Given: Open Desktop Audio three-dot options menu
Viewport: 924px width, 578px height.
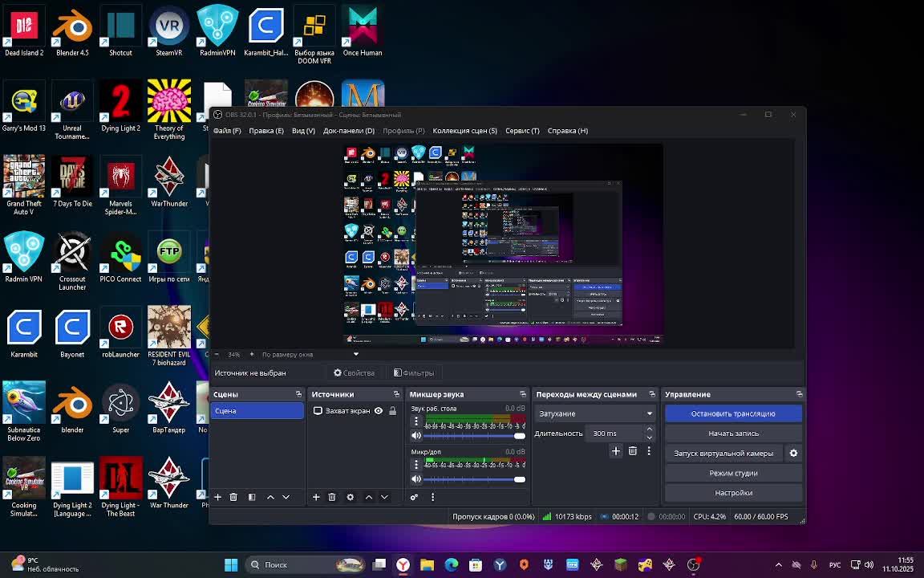Looking at the screenshot, I should (x=415, y=421).
